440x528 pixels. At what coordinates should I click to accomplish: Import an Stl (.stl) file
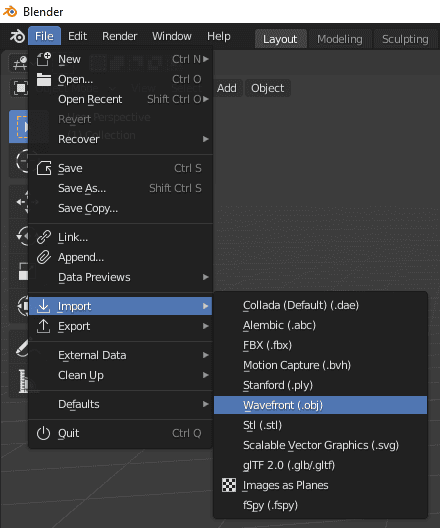320,425
